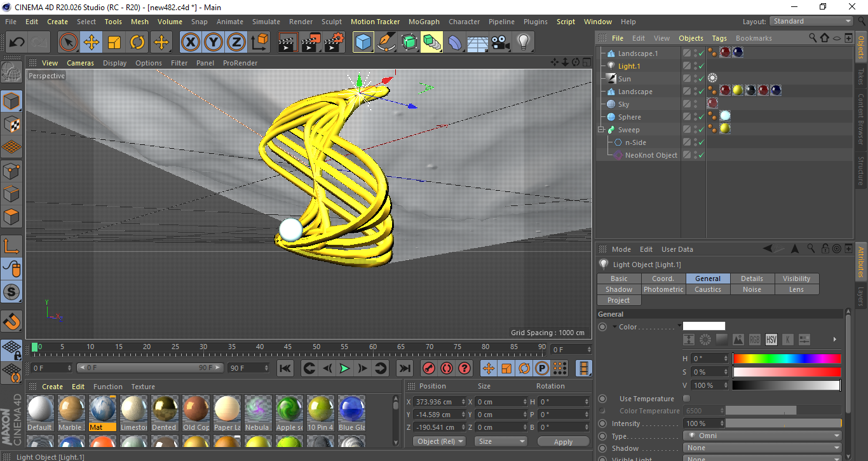Open the Render menu
Screen dimensions: 868x461
pyautogui.click(x=301, y=22)
